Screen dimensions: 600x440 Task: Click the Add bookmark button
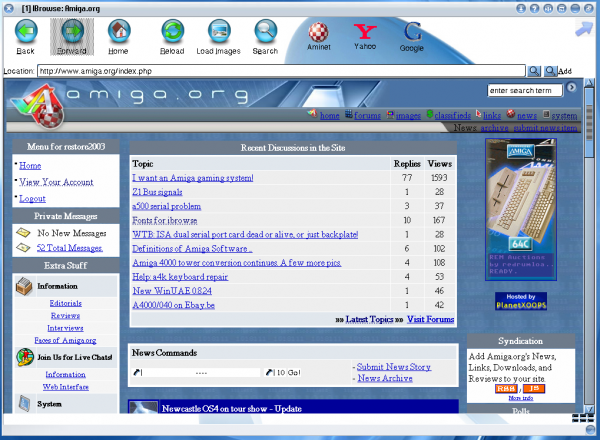tap(558, 71)
